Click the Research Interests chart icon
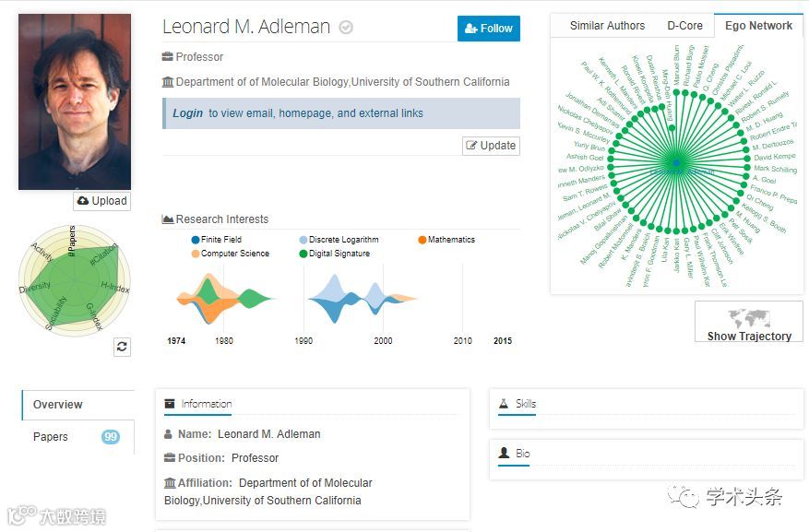Image resolution: width=809 pixels, height=532 pixels. [168, 219]
